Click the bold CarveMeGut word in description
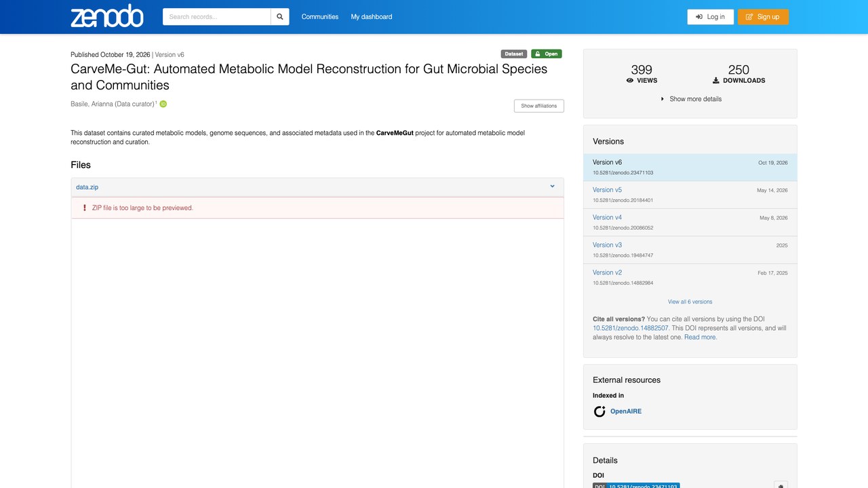The image size is (868, 488). [395, 133]
